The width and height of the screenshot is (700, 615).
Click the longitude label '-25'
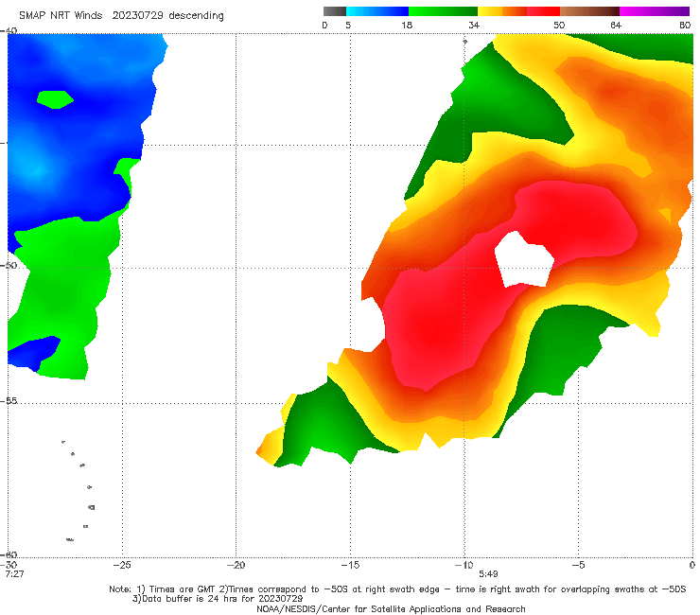pos(122,565)
